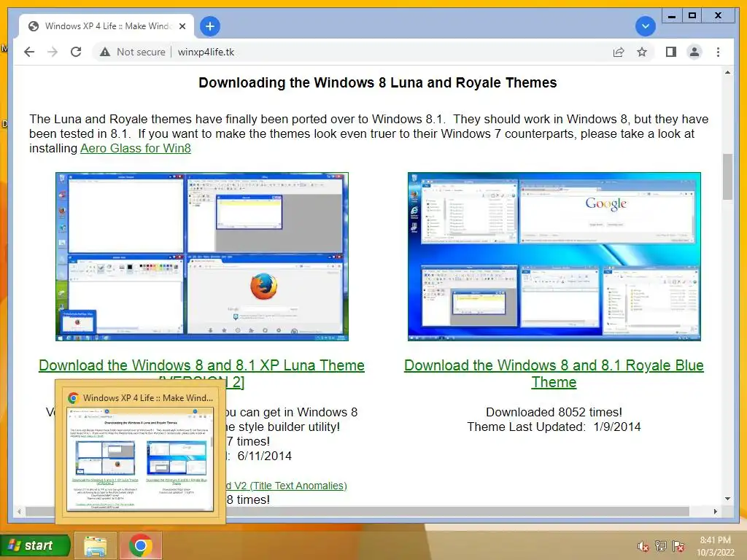Open File Explorer from the taskbar

[96, 545]
